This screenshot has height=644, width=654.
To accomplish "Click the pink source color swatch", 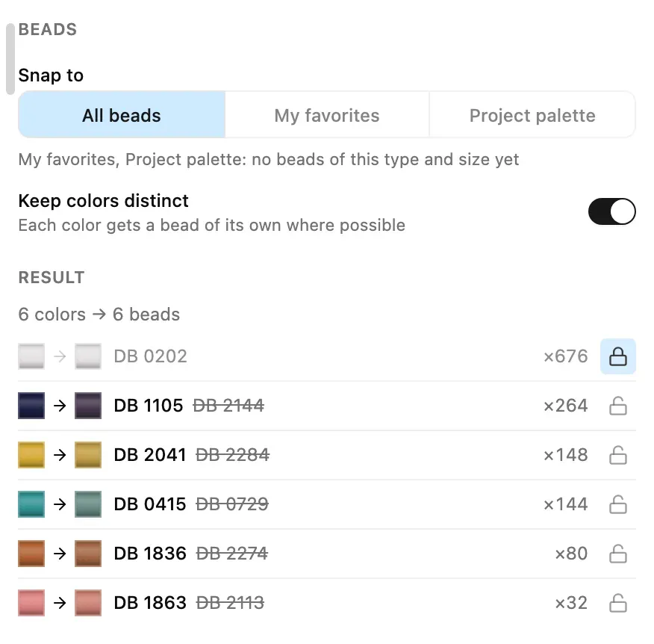I will point(31,602).
